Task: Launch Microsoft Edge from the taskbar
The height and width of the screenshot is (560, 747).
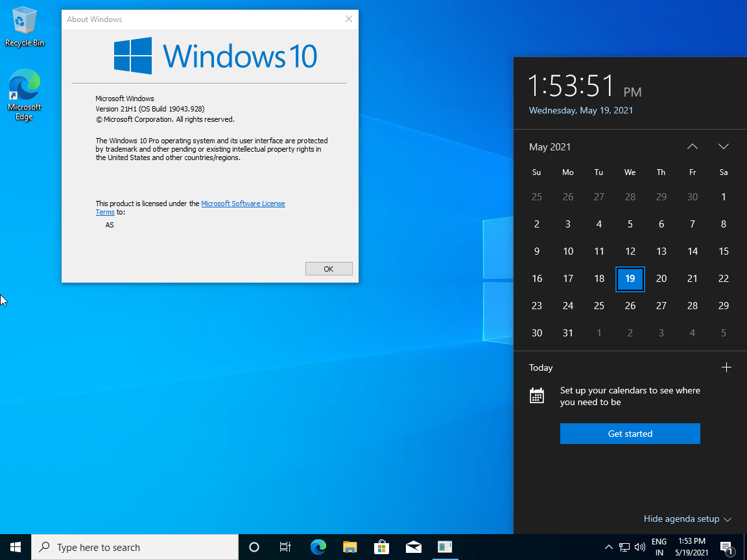Action: [318, 547]
